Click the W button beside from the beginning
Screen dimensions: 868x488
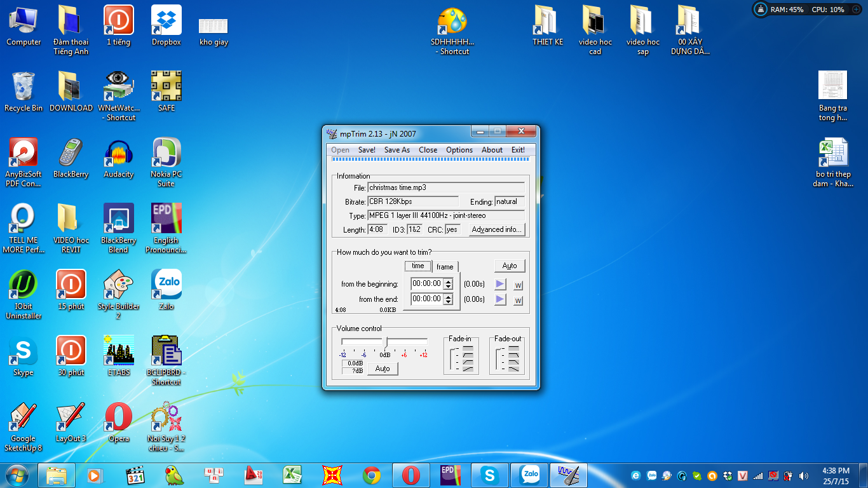point(518,285)
